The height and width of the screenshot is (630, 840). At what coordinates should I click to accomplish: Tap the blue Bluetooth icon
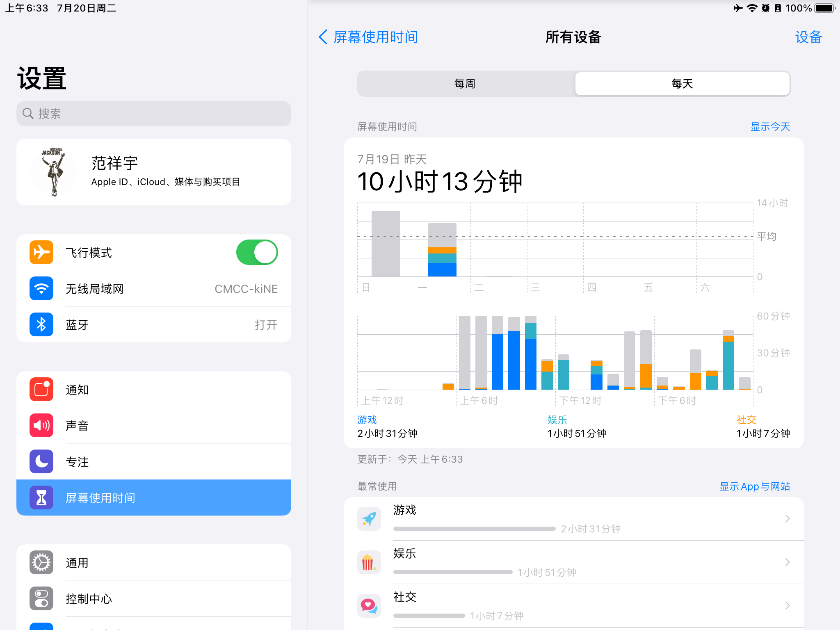tap(41, 324)
